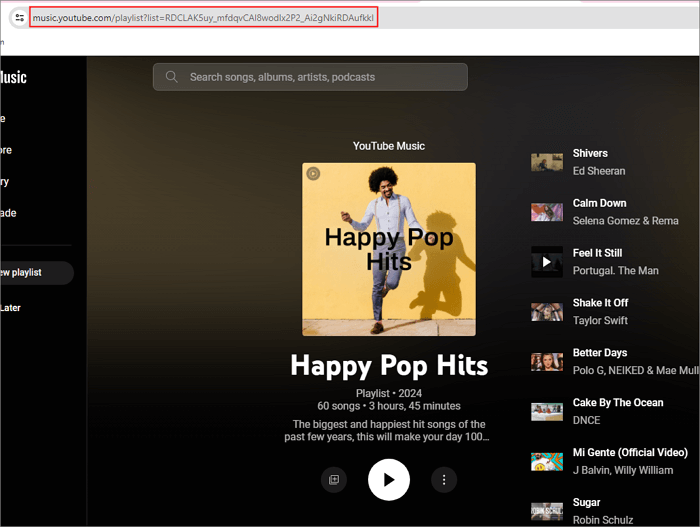This screenshot has height=527, width=700.
Task: Click small circular icon on cover art corner
Action: pos(313,173)
